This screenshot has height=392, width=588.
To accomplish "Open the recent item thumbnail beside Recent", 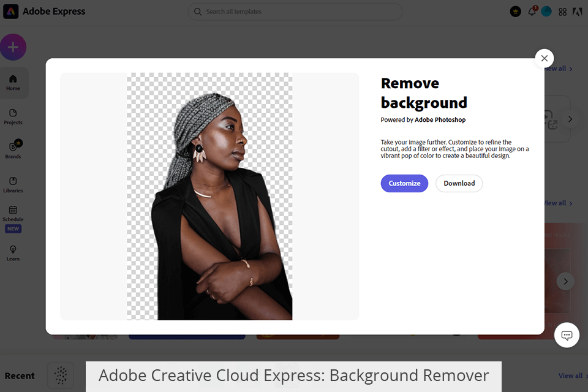I will click(x=61, y=375).
